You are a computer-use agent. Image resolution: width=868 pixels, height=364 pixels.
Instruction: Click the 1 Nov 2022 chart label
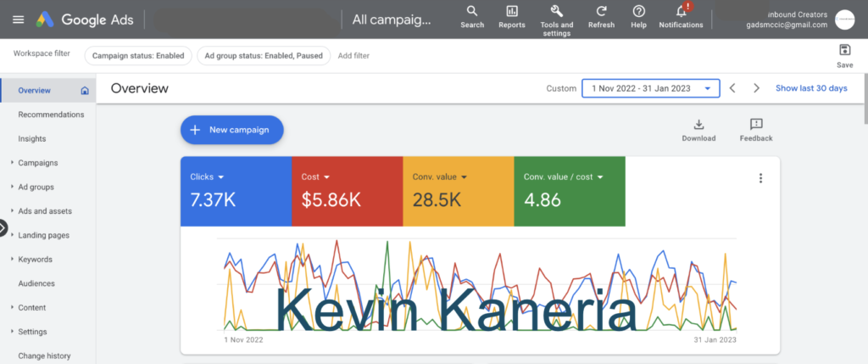pyautogui.click(x=243, y=339)
